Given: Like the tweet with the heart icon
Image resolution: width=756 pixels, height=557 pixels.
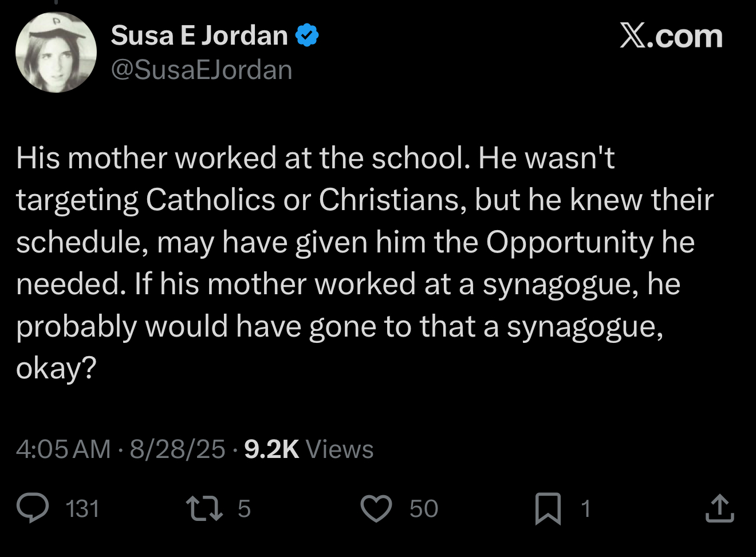Looking at the screenshot, I should point(376,508).
